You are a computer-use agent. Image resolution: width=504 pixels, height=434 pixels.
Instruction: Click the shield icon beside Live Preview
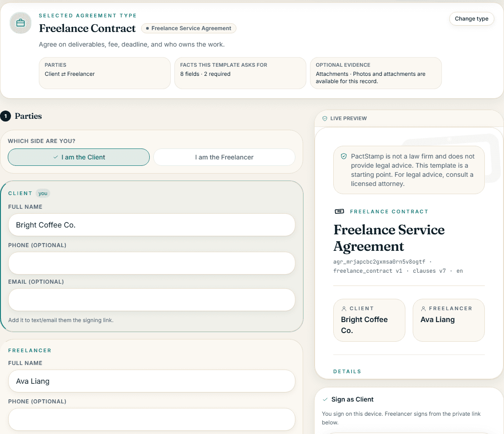click(x=325, y=118)
